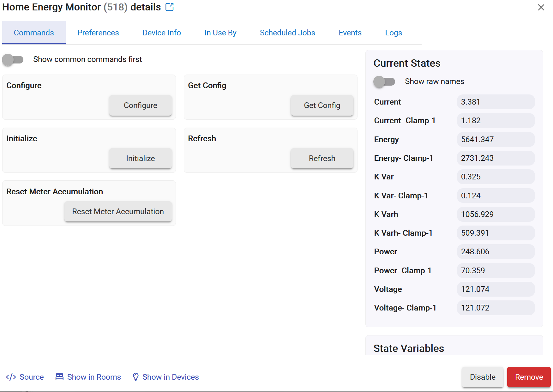This screenshot has height=392, width=553.
Task: Run the Configure command button
Action: 141,106
